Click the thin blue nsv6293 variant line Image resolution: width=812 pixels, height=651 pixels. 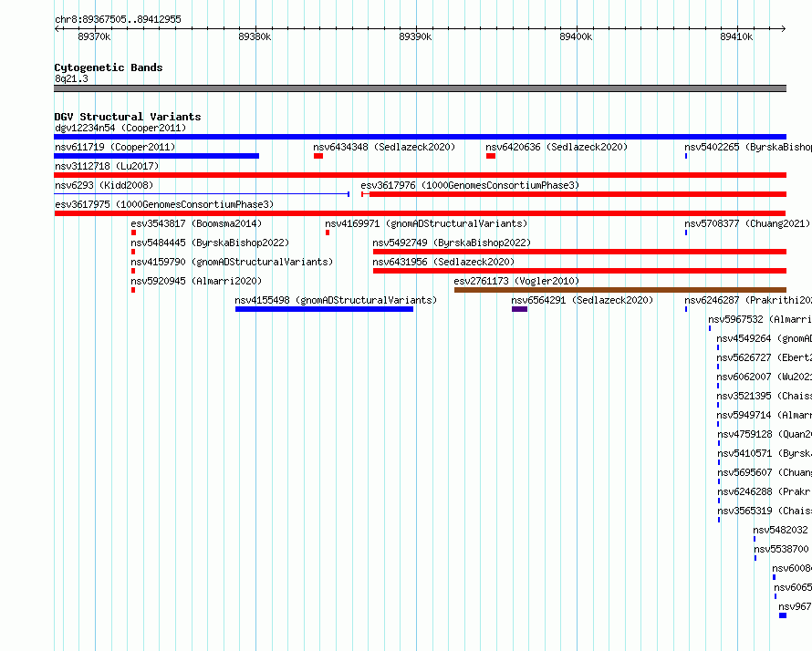pos(202,194)
